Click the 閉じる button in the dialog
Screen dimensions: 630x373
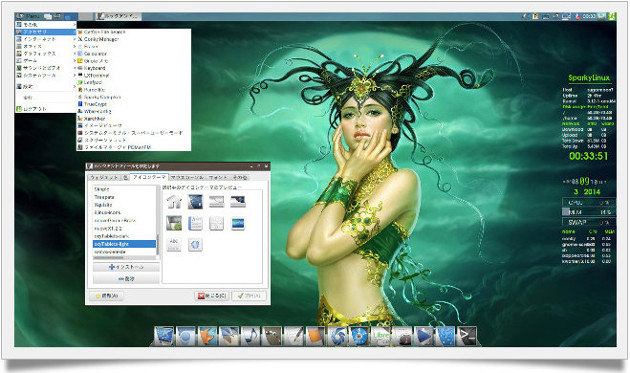pyautogui.click(x=212, y=296)
